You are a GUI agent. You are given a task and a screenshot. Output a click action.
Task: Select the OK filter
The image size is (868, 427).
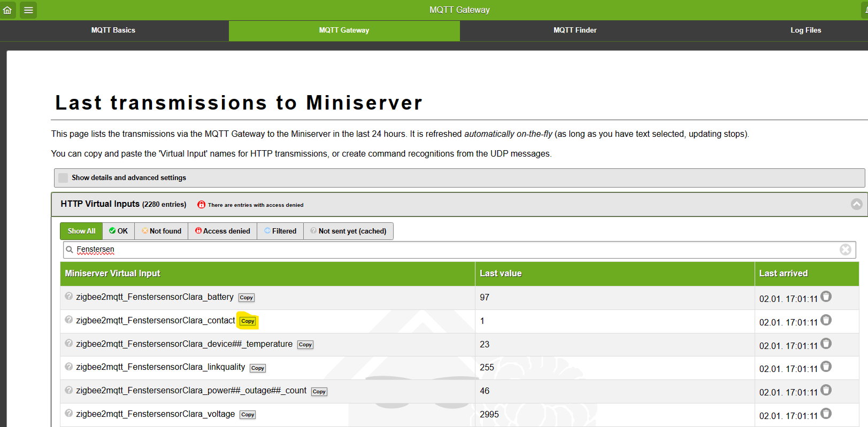[x=118, y=231]
